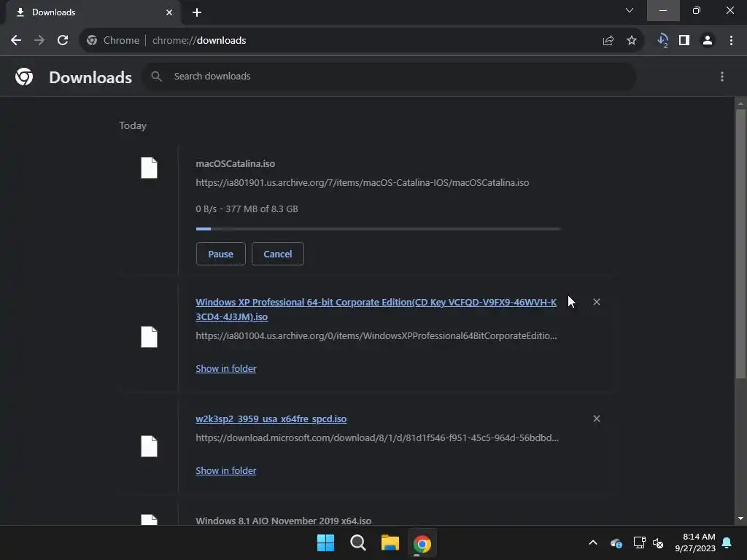This screenshot has height=560, width=747.
Task: Click file icon for Windows XP Professional iso
Action: pos(149,337)
